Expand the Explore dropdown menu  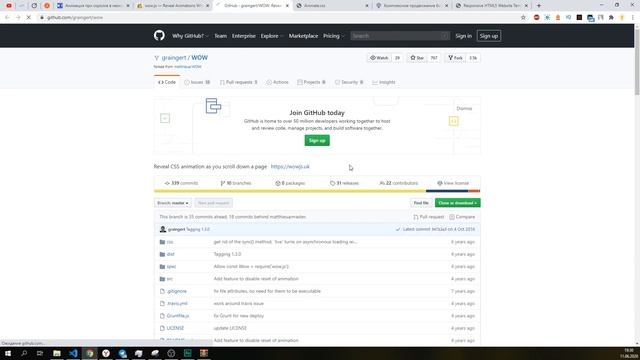click(272, 36)
